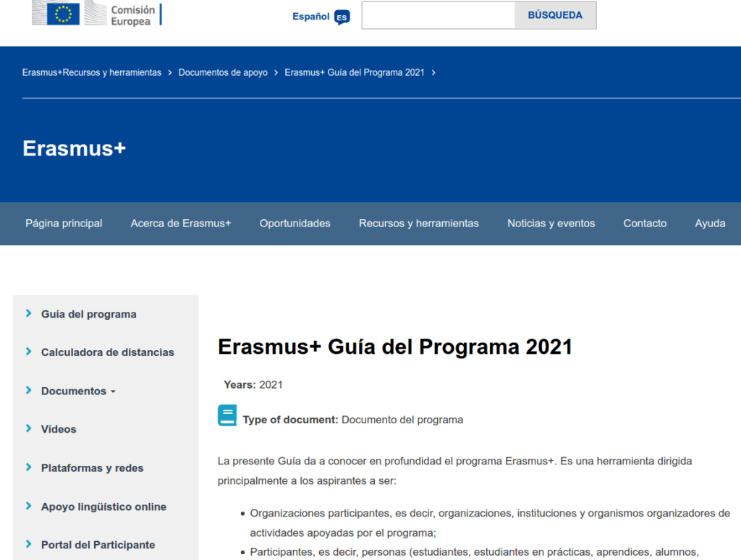Open the Español language selector
Screen dimensions: 741x560
311,17
